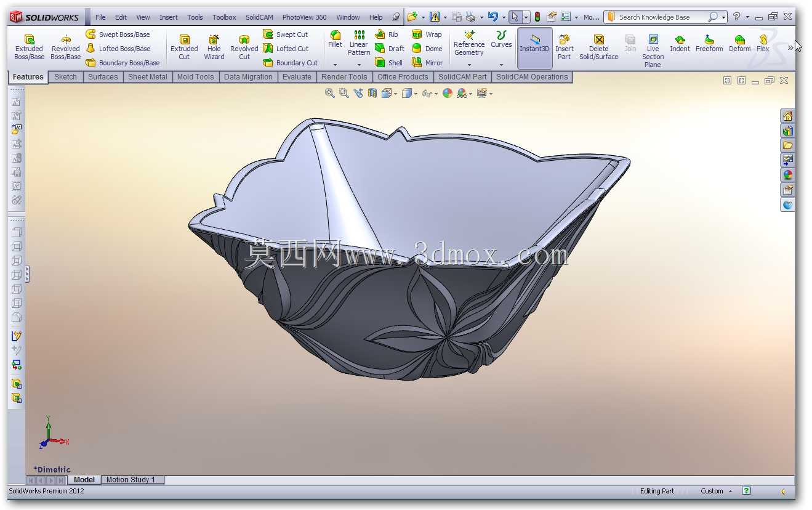
Task: Select the Boundary Cut tool
Action: (290, 63)
